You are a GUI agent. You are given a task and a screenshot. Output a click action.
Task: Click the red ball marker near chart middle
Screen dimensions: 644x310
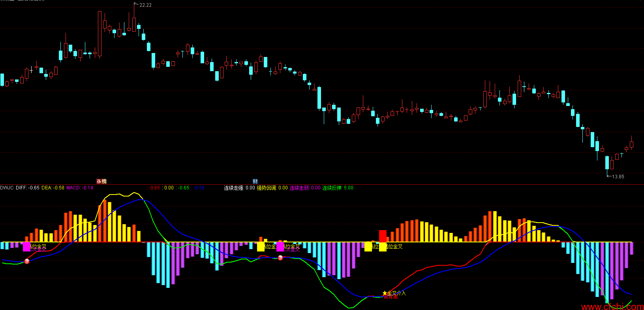pyautogui.click(x=280, y=258)
